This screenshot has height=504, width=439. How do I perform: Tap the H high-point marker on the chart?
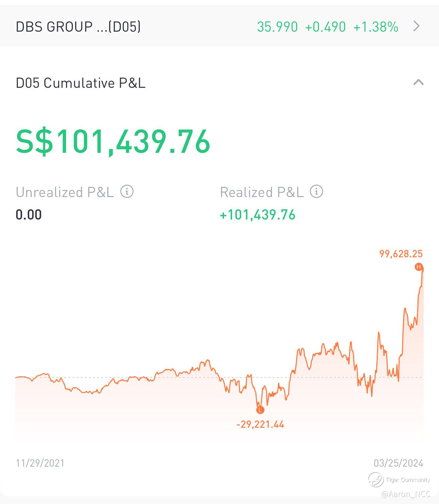(419, 267)
